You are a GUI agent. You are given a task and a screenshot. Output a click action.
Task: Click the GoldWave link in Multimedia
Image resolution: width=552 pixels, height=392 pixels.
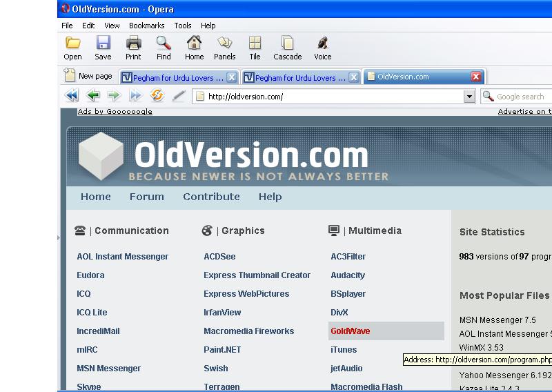(x=351, y=331)
